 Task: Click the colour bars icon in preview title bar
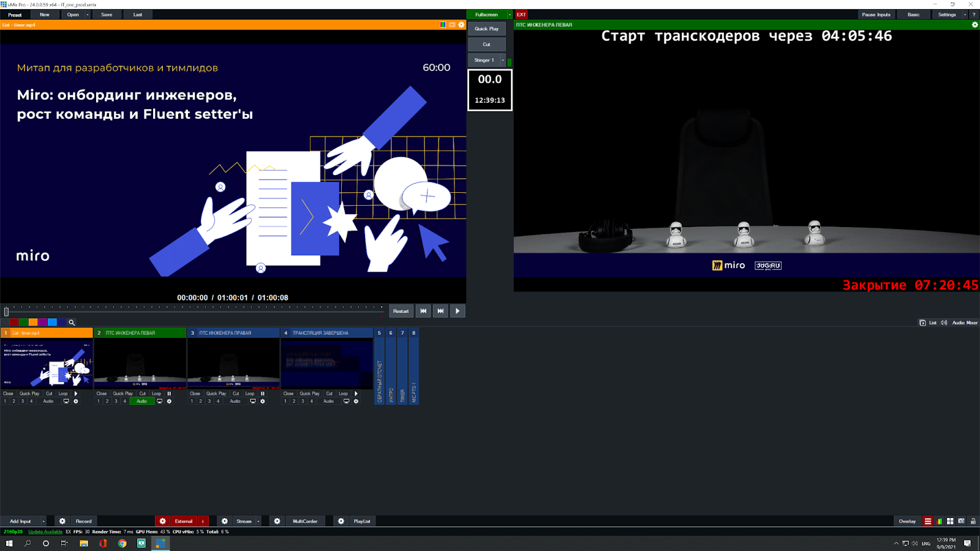pyautogui.click(x=443, y=24)
